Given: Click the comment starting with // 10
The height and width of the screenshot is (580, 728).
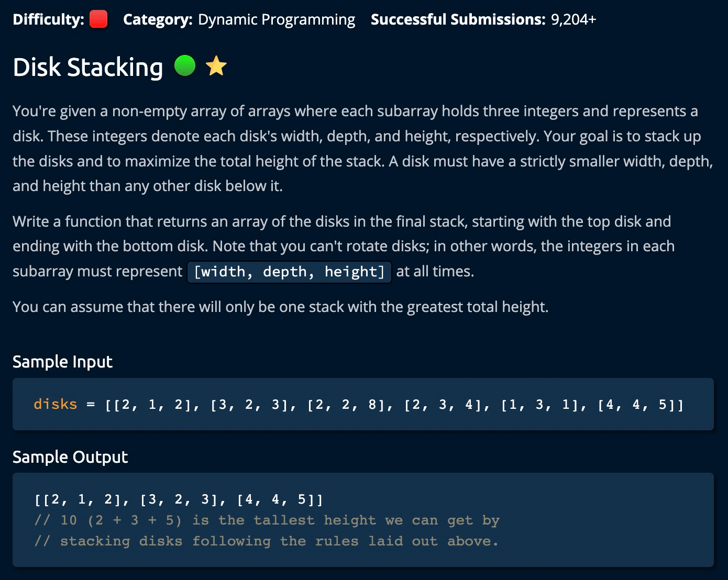Looking at the screenshot, I should pyautogui.click(x=267, y=520).
